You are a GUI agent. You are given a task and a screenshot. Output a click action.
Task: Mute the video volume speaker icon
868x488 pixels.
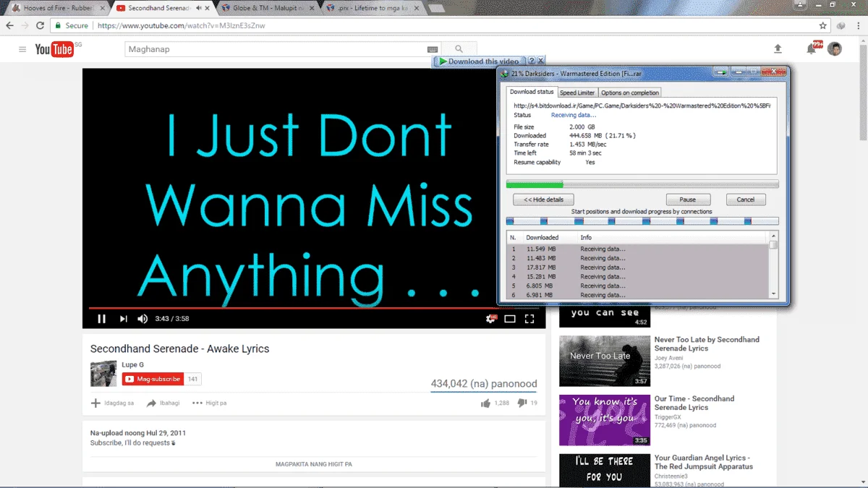tap(142, 319)
